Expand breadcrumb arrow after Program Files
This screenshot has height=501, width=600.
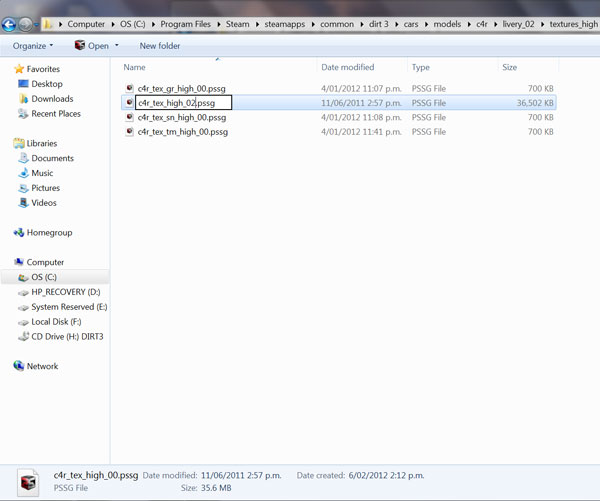218,24
